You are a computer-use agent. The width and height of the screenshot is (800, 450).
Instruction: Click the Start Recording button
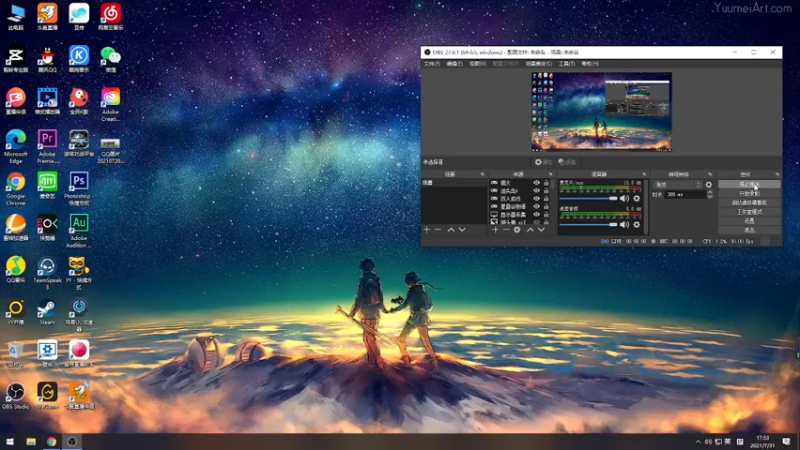[749, 193]
